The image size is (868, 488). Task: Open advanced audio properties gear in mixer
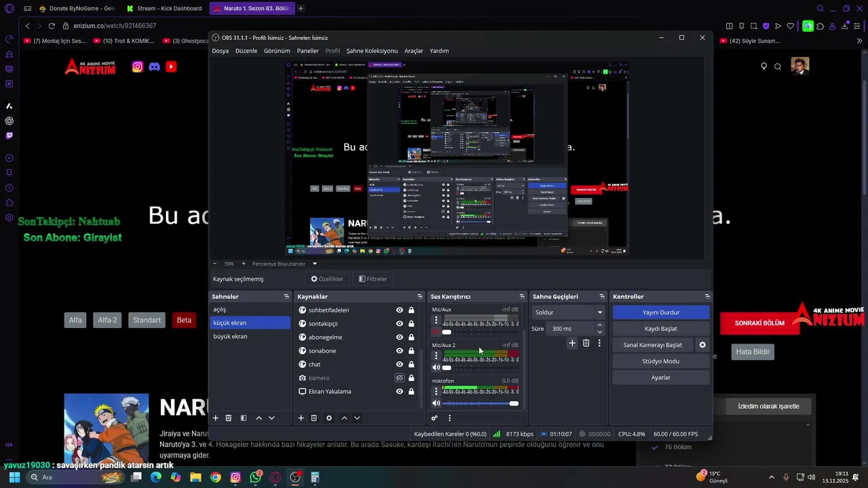point(435,418)
